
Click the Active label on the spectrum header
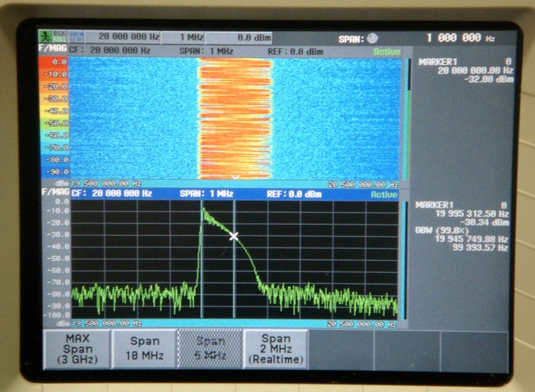(384, 195)
